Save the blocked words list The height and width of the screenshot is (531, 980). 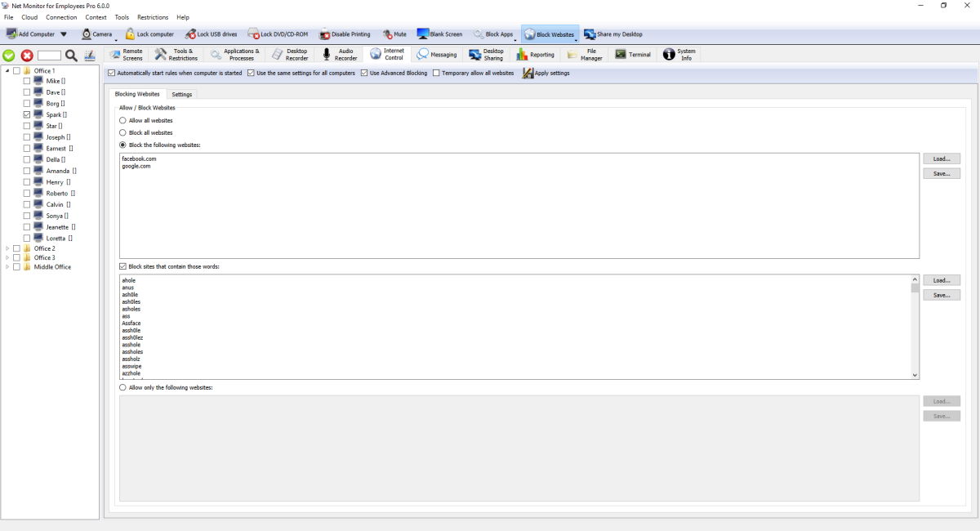[942, 295]
